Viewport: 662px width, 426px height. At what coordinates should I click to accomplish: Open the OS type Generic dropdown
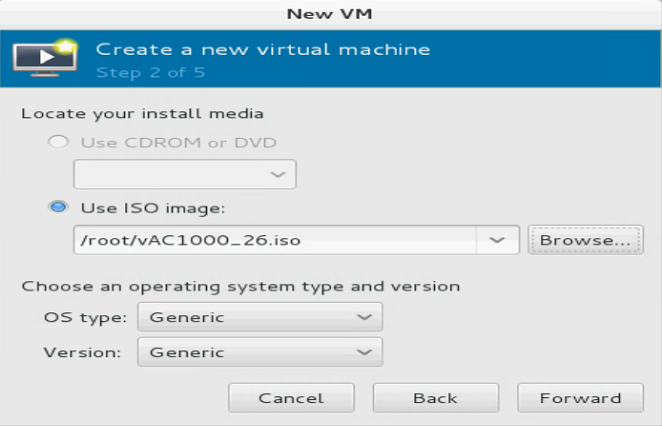tap(260, 317)
